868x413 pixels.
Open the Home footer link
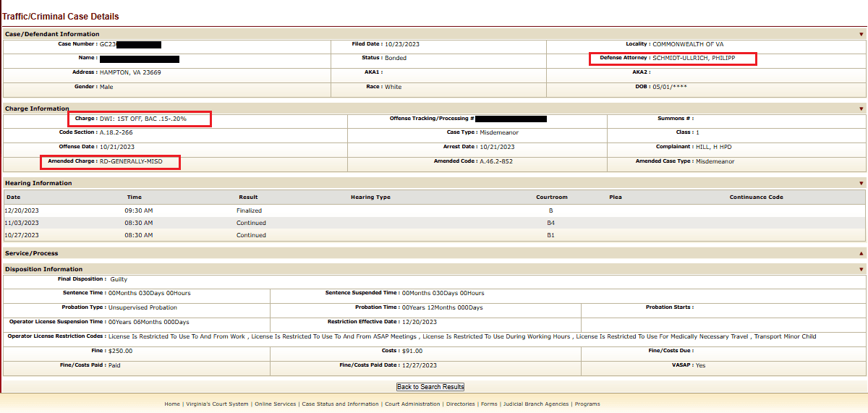click(172, 404)
